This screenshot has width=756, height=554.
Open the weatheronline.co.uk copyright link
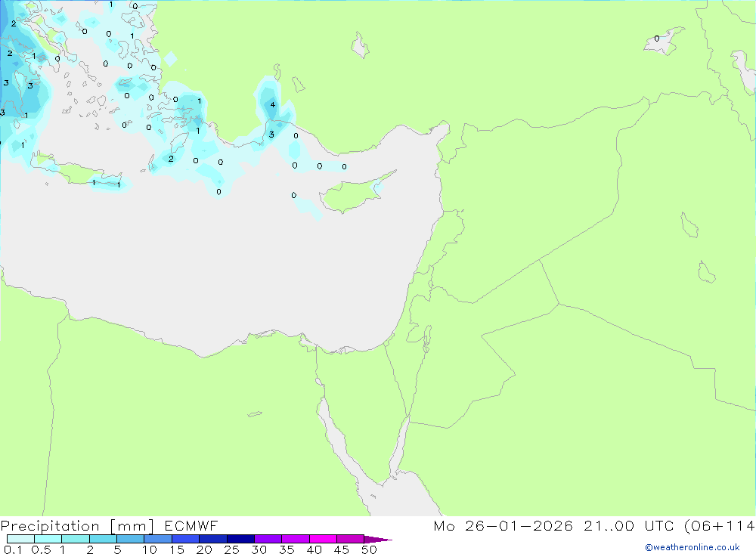pyautogui.click(x=692, y=547)
